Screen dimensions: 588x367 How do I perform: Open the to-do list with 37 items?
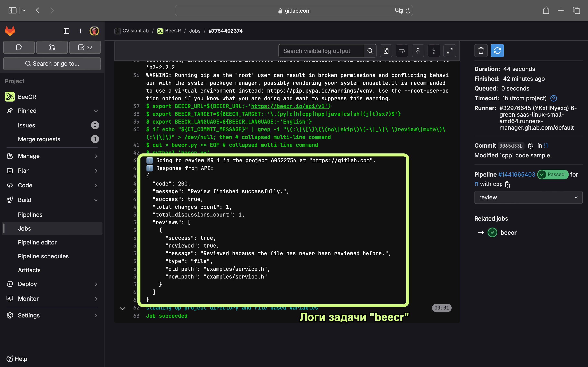coord(85,47)
